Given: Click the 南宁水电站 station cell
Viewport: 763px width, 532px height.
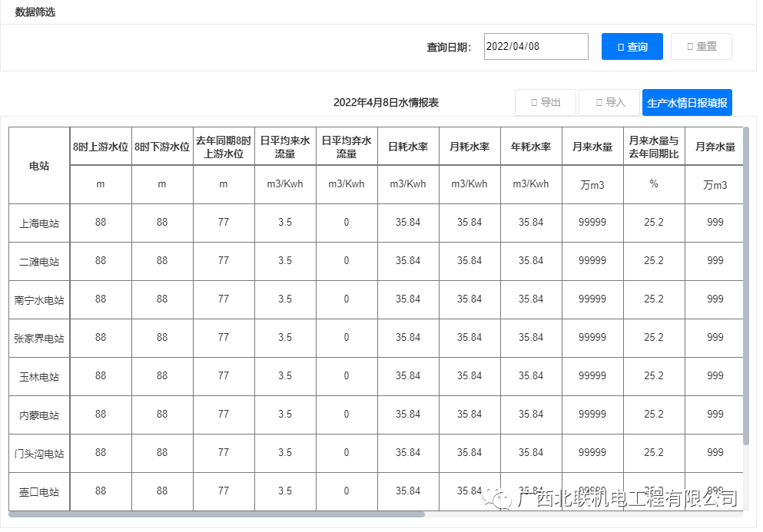Looking at the screenshot, I should tap(39, 300).
